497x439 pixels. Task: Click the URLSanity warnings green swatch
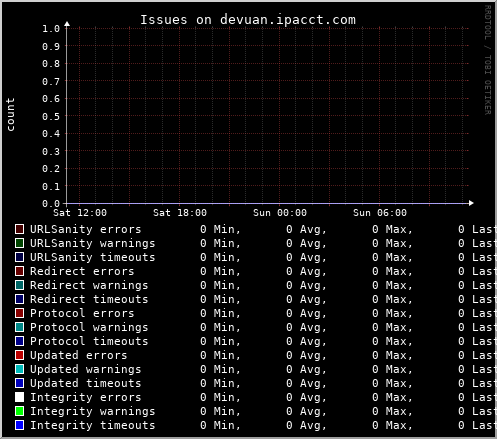click(19, 243)
